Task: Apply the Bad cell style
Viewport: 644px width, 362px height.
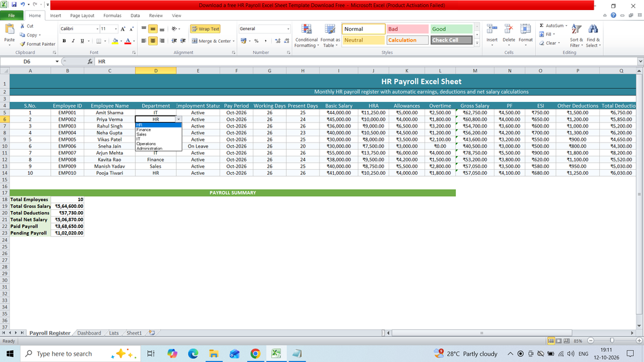Action: coord(407,29)
